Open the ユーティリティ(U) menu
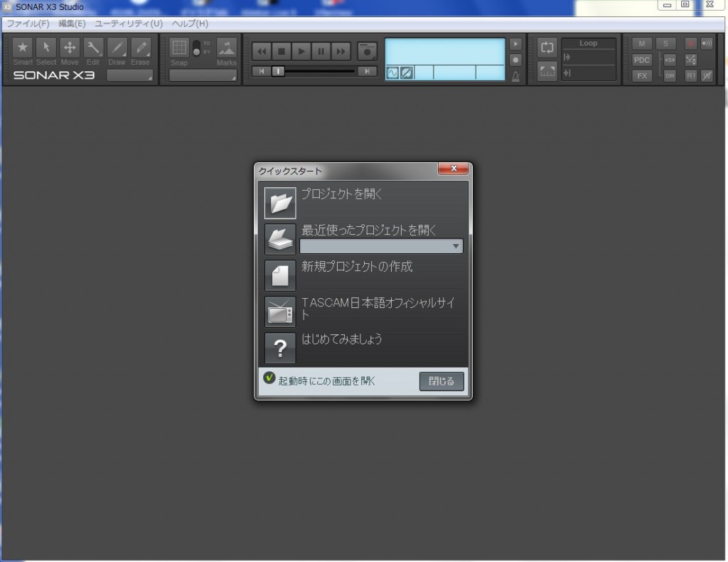This screenshot has width=728, height=562. pyautogui.click(x=129, y=23)
